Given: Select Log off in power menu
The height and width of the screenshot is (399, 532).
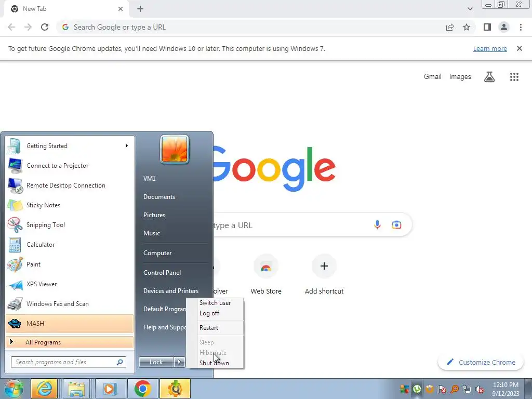Looking at the screenshot, I should [215, 313].
